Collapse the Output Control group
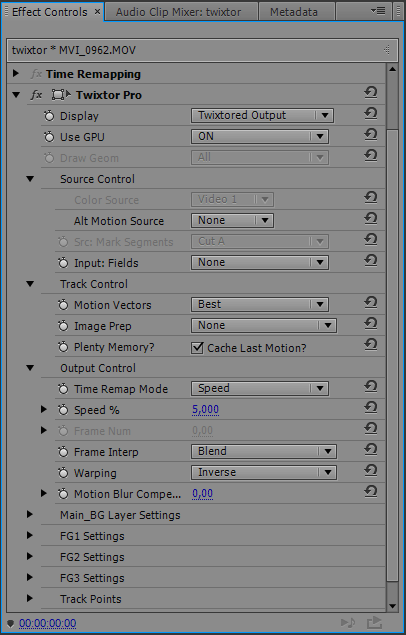The width and height of the screenshot is (406, 635). 30,368
